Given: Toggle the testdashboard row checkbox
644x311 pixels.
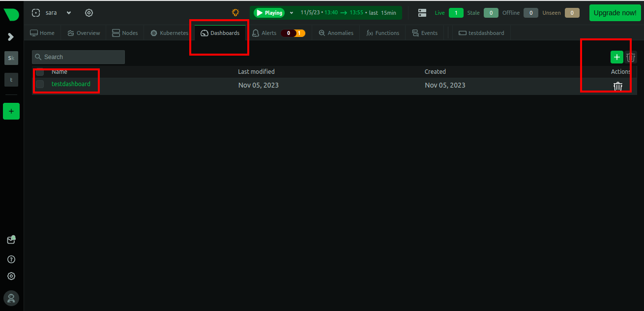Looking at the screenshot, I should pos(40,84).
